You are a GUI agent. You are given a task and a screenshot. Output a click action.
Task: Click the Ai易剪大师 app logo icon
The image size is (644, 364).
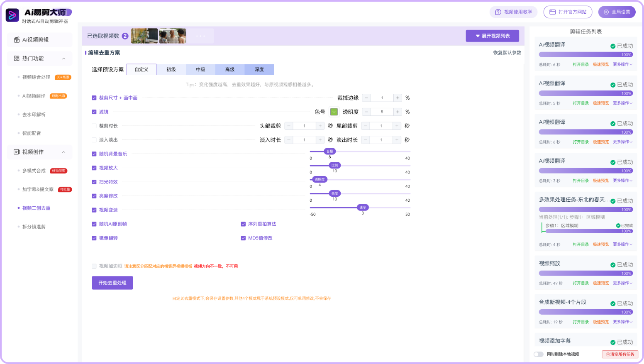pos(12,15)
